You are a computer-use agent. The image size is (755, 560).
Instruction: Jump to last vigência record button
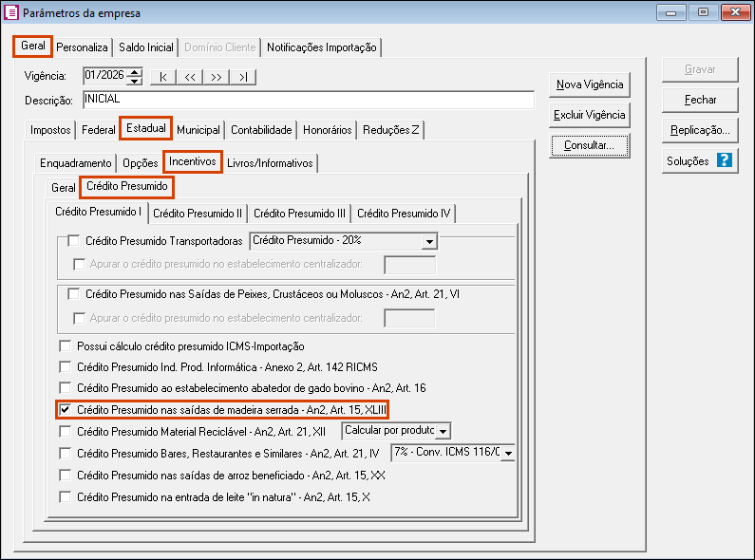[x=243, y=77]
